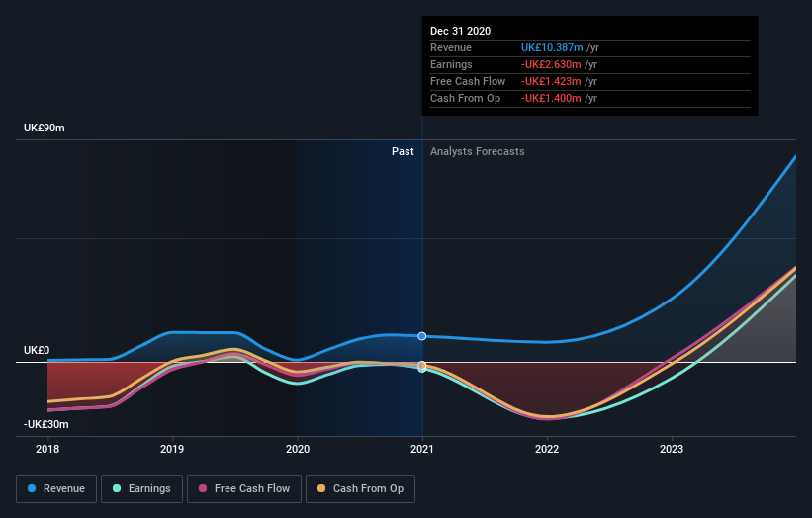This screenshot has width=812, height=518.
Task: Click the UK£90m y-axis label
Action: click(x=45, y=128)
